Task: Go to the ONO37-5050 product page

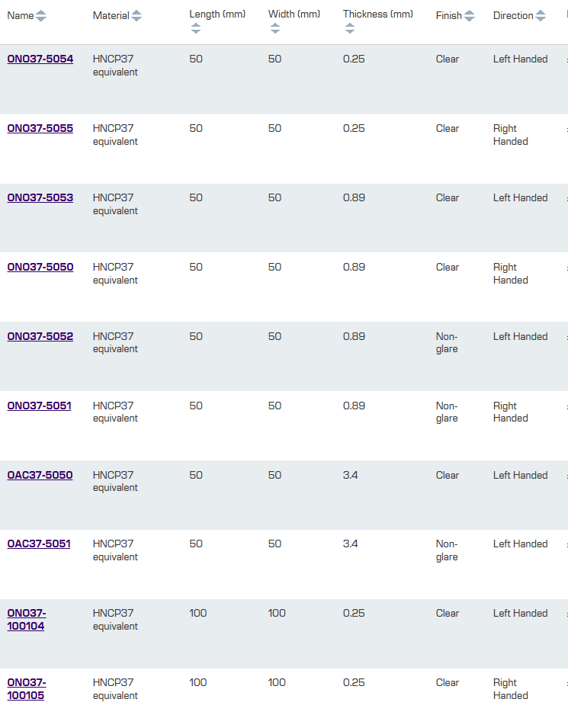Action: pos(40,268)
